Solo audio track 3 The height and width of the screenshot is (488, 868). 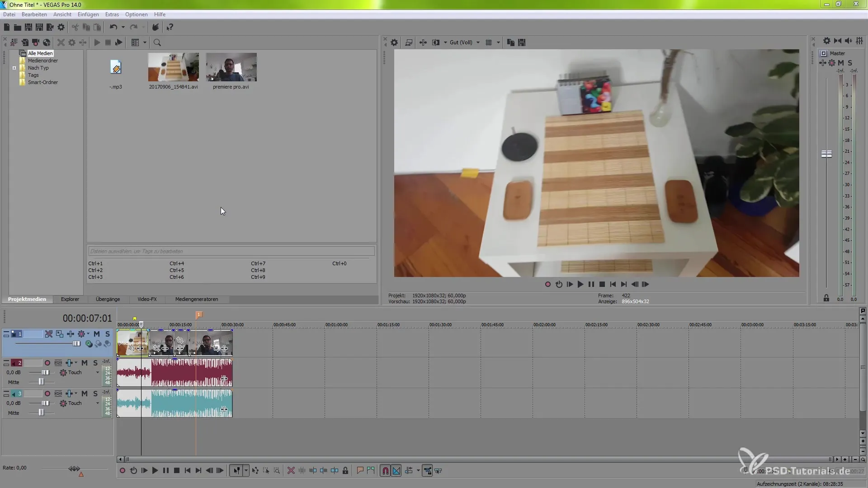point(95,394)
